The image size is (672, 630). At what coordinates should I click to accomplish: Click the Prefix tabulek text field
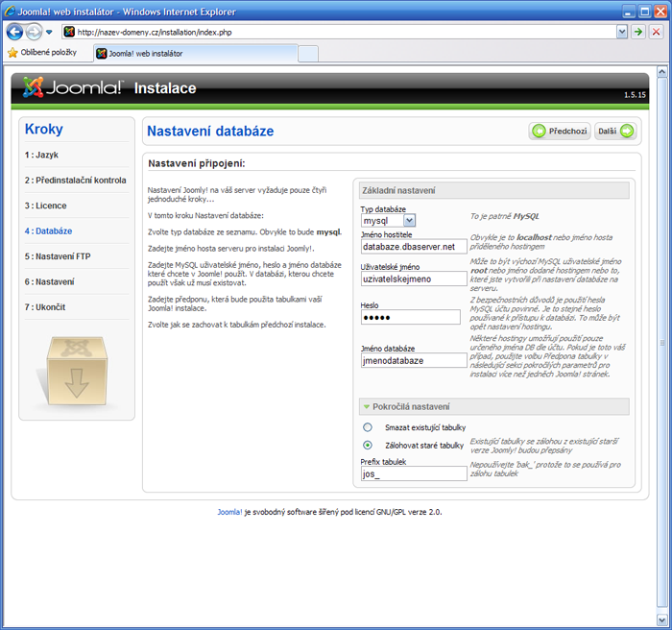click(412, 474)
